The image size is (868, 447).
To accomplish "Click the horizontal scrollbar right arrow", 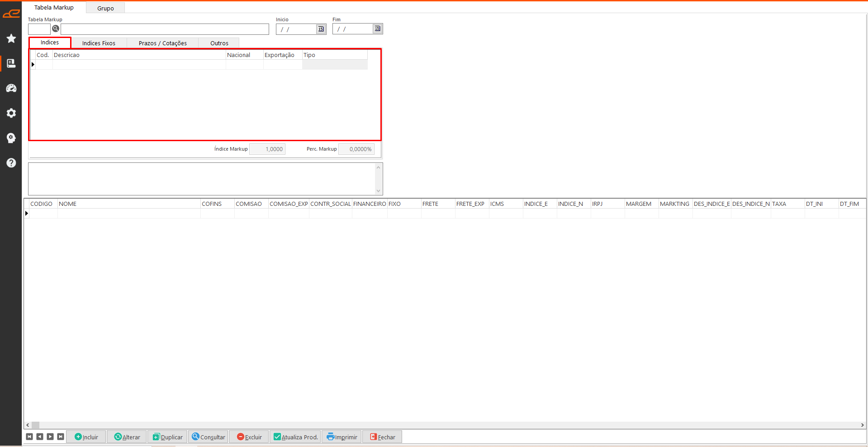I will pyautogui.click(x=862, y=425).
